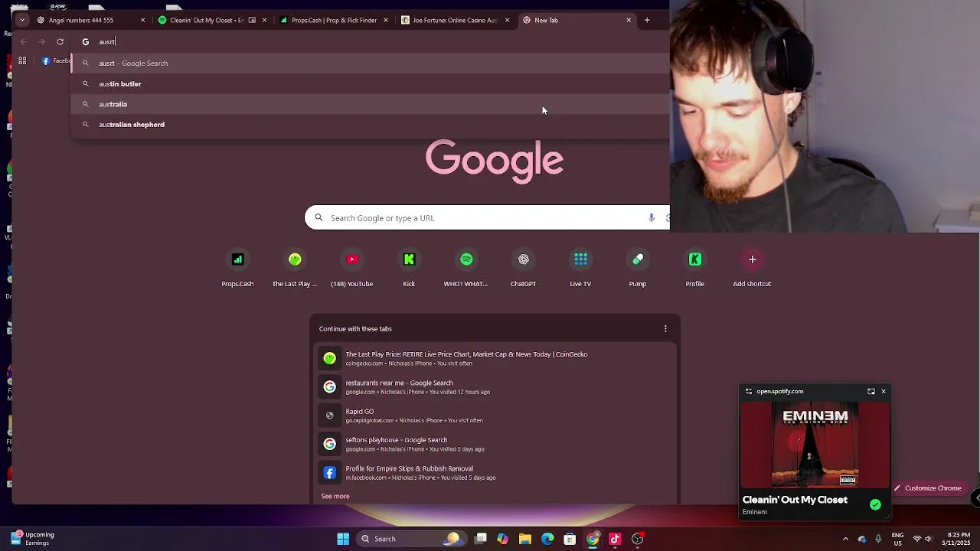
Task: Open the Props.Cash shortcut tile
Action: (x=237, y=268)
